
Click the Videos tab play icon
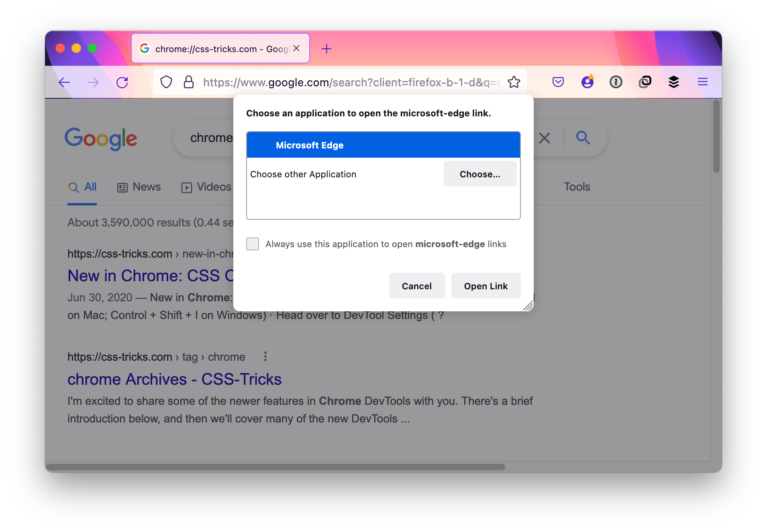click(x=187, y=187)
